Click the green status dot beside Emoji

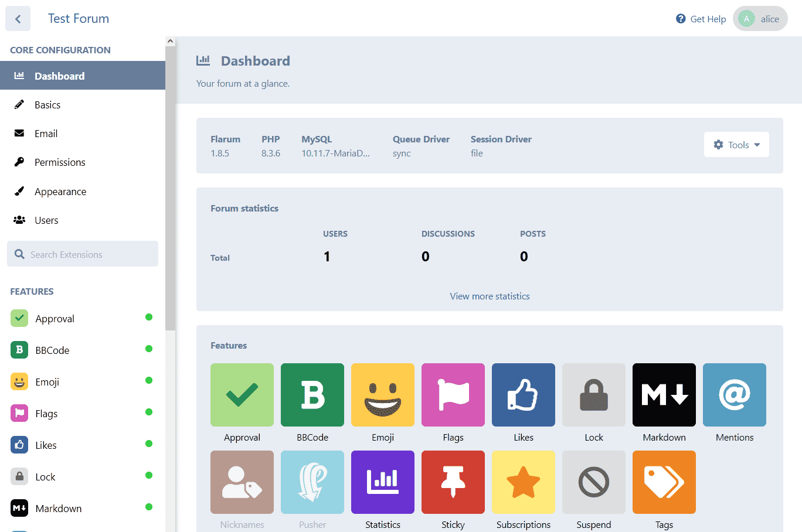click(149, 380)
